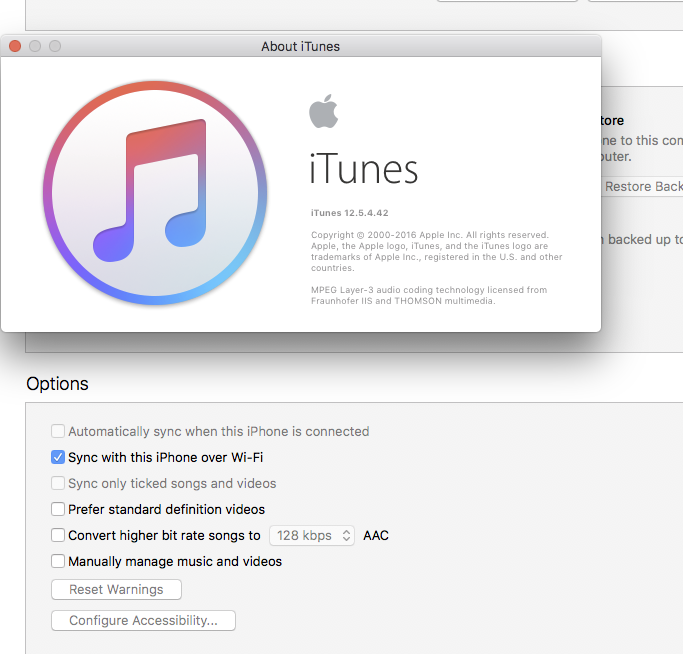Tick Sync only ticked songs and videos
The width and height of the screenshot is (683, 654).
coord(58,483)
